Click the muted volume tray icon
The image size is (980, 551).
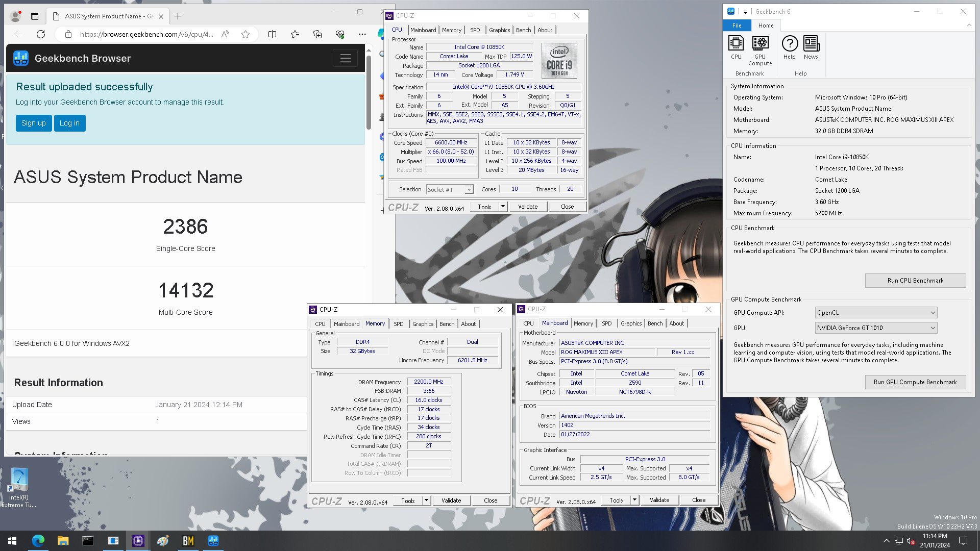pyautogui.click(x=911, y=541)
